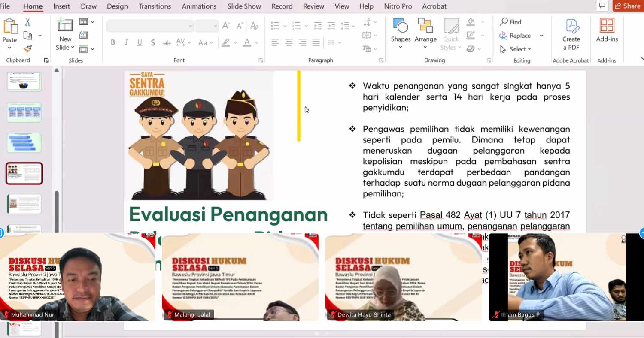Open the Shapes gallery icon
Image resolution: width=644 pixels, height=338 pixels.
(400, 29)
